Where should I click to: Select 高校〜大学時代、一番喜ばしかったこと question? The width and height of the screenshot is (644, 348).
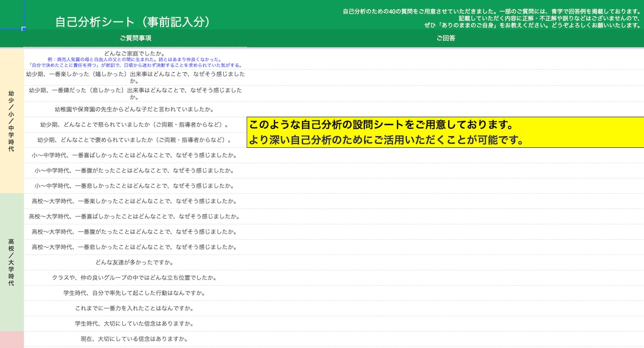(x=135, y=217)
